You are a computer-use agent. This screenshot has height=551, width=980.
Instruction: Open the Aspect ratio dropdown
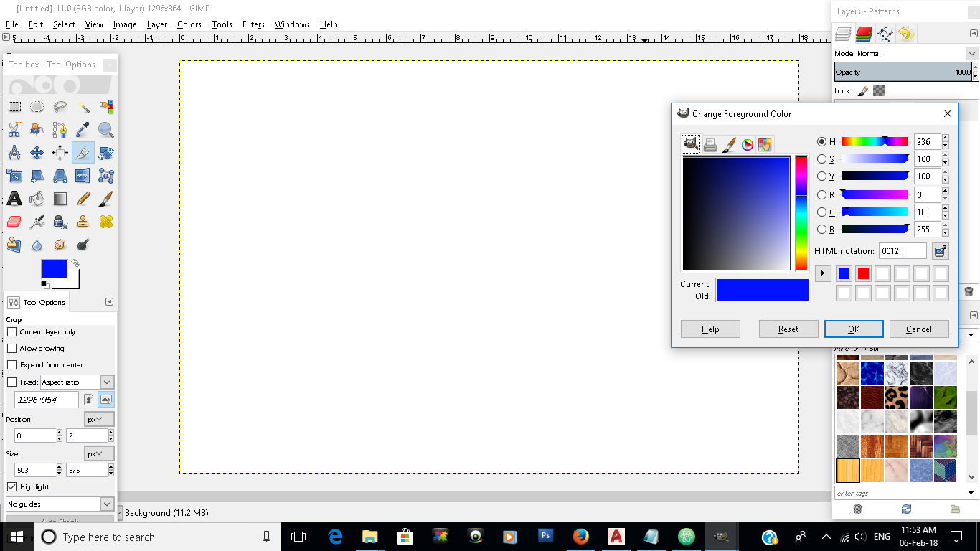pos(77,382)
